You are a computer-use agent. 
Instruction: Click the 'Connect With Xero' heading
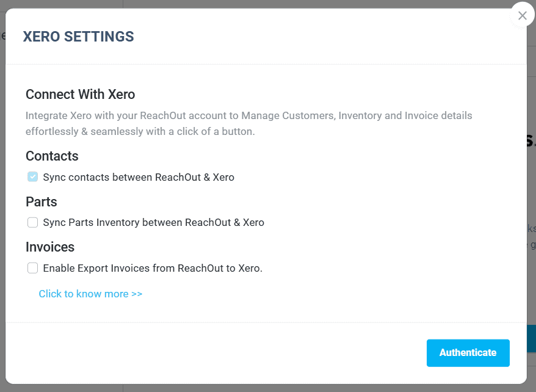click(81, 94)
